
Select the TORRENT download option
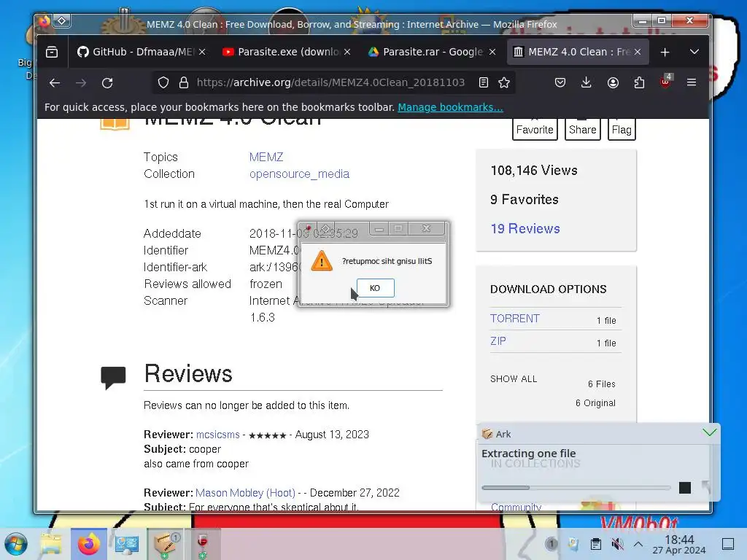515,319
